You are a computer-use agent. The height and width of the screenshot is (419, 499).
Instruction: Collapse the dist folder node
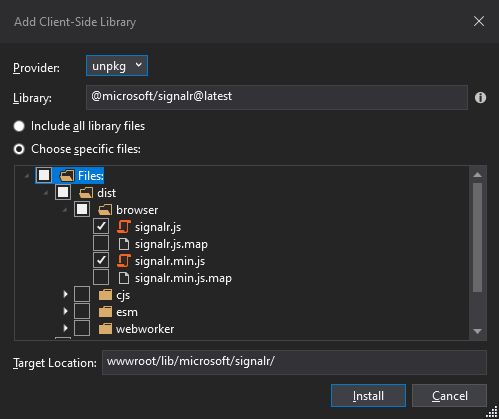pyautogui.click(x=46, y=193)
